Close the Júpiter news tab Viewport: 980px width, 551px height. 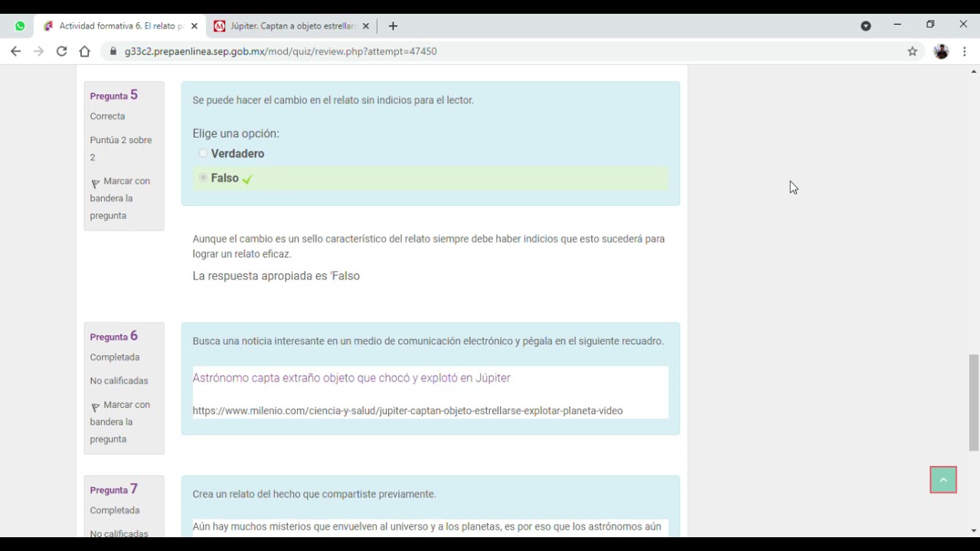365,26
